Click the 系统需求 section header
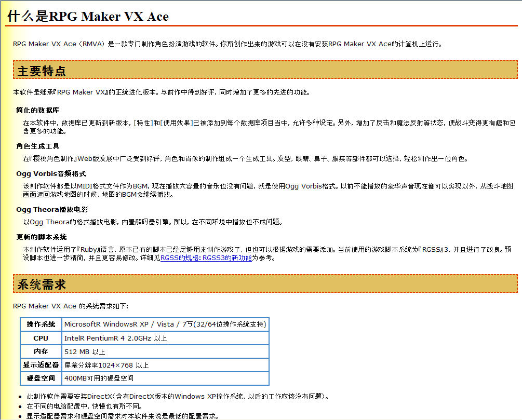Image resolution: width=522 pixels, height=420 pixels. tap(265, 283)
